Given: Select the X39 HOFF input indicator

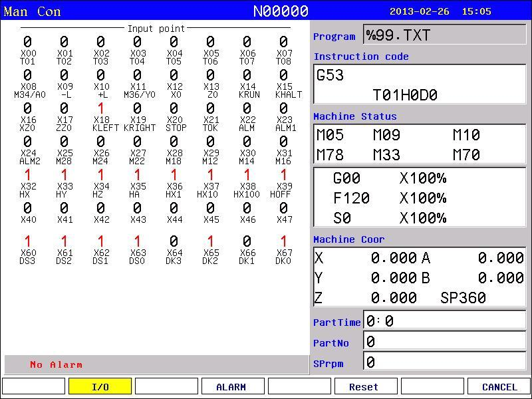Looking at the screenshot, I should click(x=283, y=184).
